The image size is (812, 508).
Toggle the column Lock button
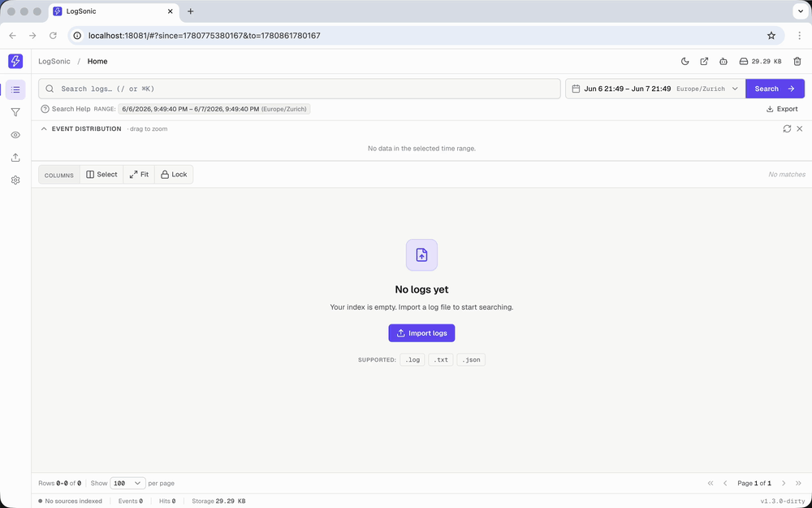174,175
